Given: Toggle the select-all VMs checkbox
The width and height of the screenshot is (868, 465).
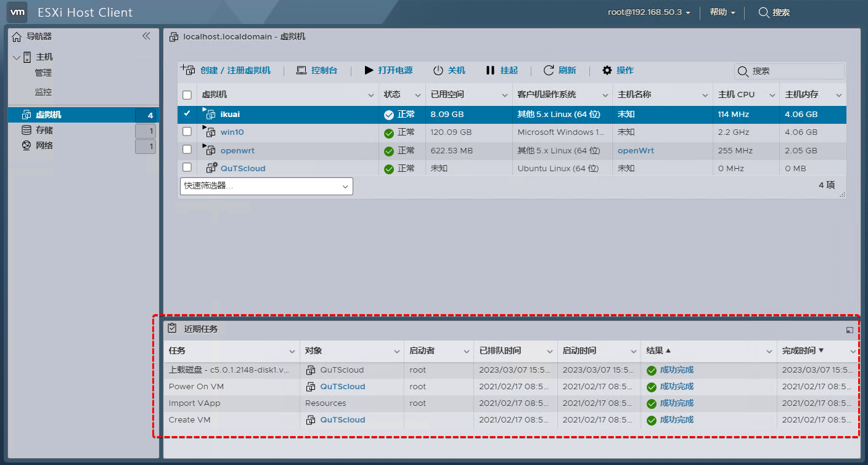Looking at the screenshot, I should coord(187,95).
